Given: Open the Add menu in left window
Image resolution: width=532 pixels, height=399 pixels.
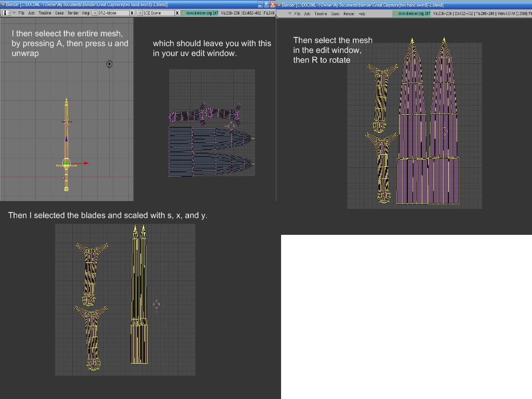Looking at the screenshot, I should [31, 13].
